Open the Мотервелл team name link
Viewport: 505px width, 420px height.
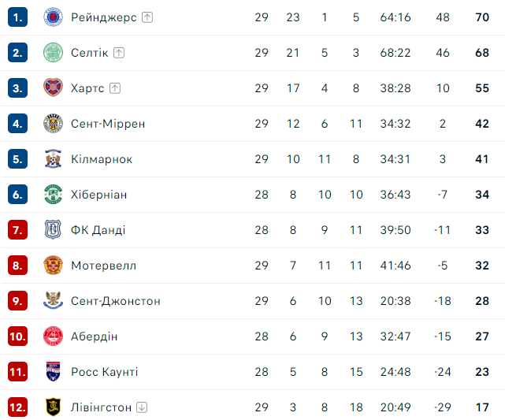103,266
